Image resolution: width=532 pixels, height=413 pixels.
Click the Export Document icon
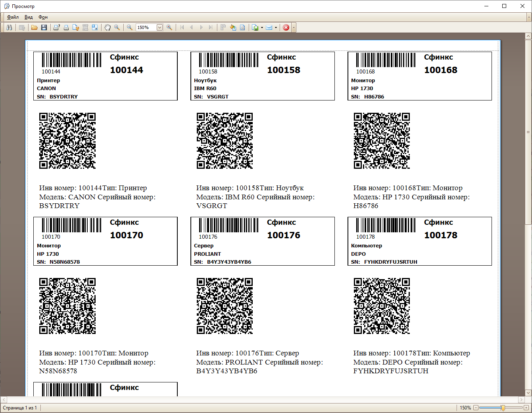click(x=255, y=27)
